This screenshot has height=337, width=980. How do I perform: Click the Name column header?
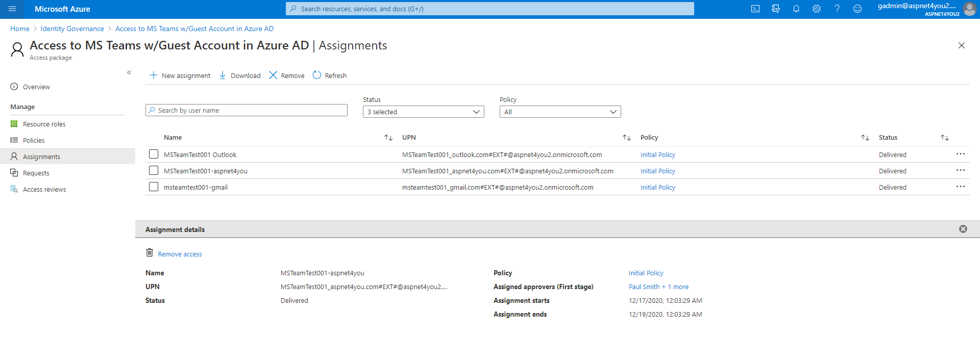(173, 138)
